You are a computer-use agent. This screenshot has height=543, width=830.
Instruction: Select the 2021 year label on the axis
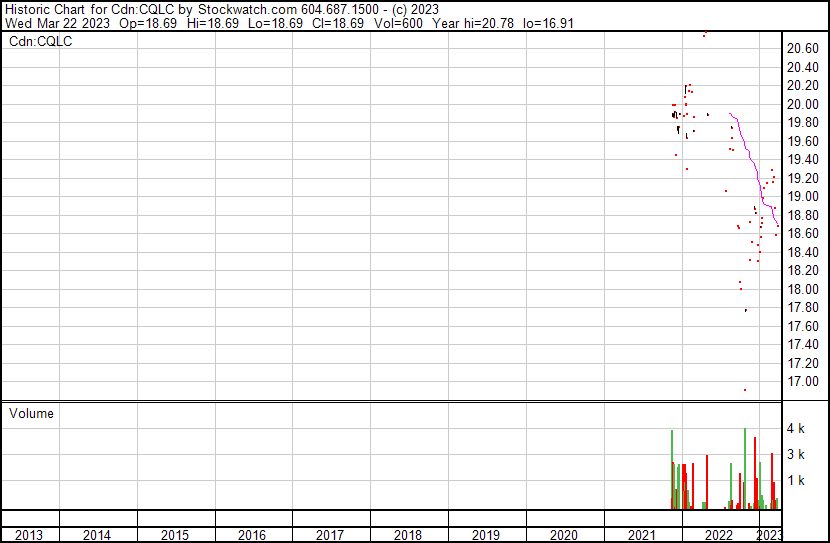[641, 535]
